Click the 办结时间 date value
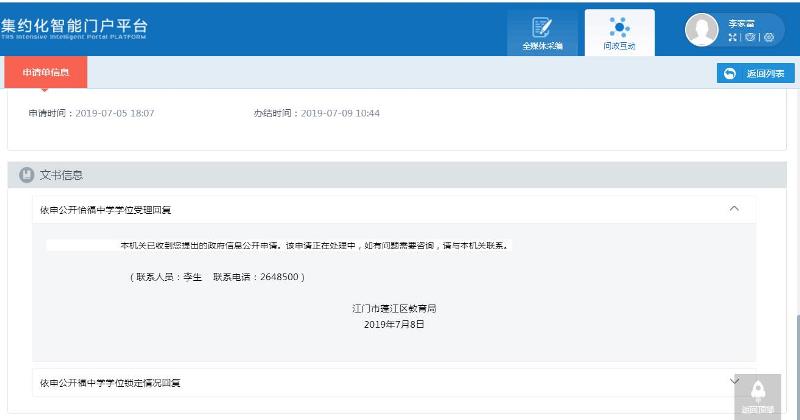 340,113
